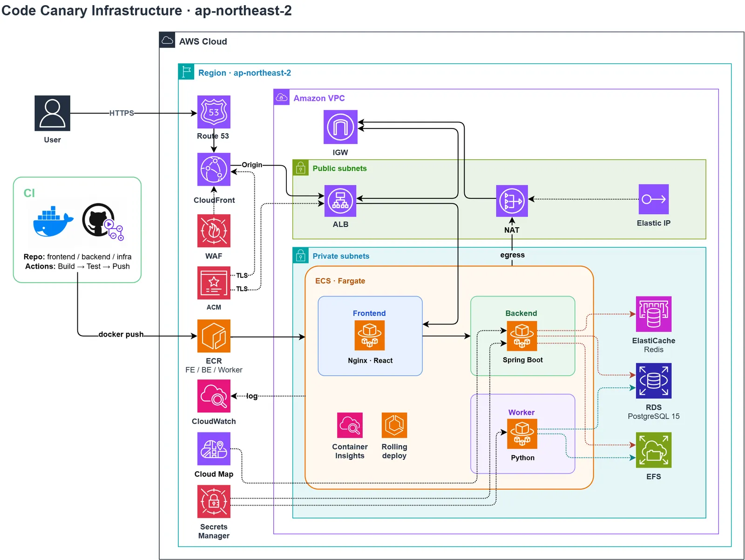Click the CloudFront icon
745x560 pixels.
214,169
